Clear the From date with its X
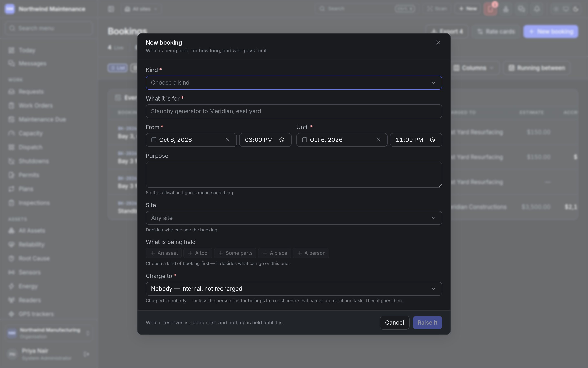Screen dimensions: 588x368 pyautogui.click(x=228, y=140)
